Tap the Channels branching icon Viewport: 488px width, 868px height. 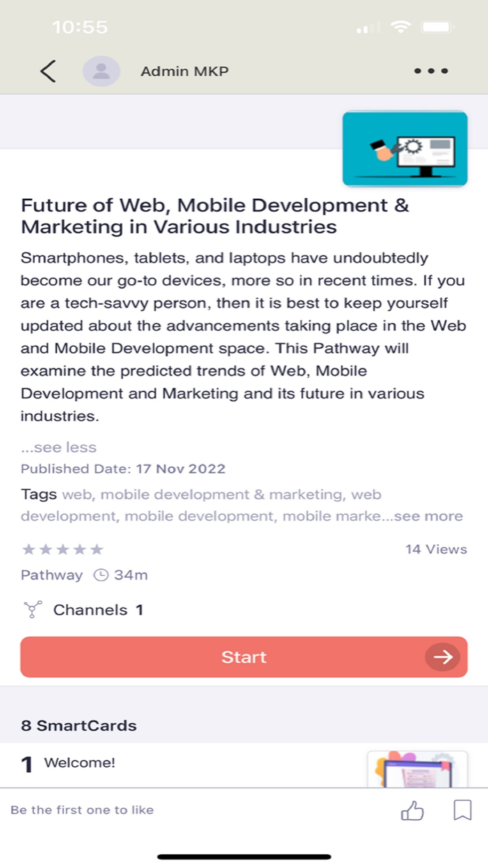(x=33, y=609)
